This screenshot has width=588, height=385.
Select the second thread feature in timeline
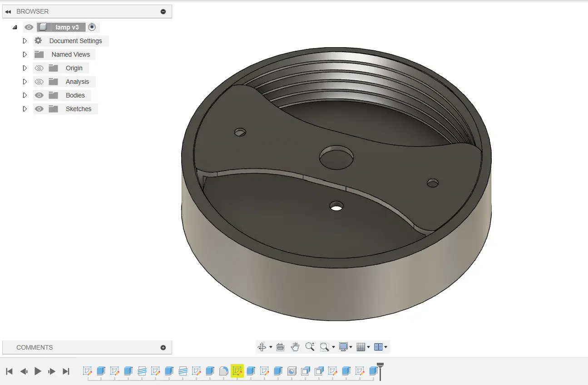point(183,371)
